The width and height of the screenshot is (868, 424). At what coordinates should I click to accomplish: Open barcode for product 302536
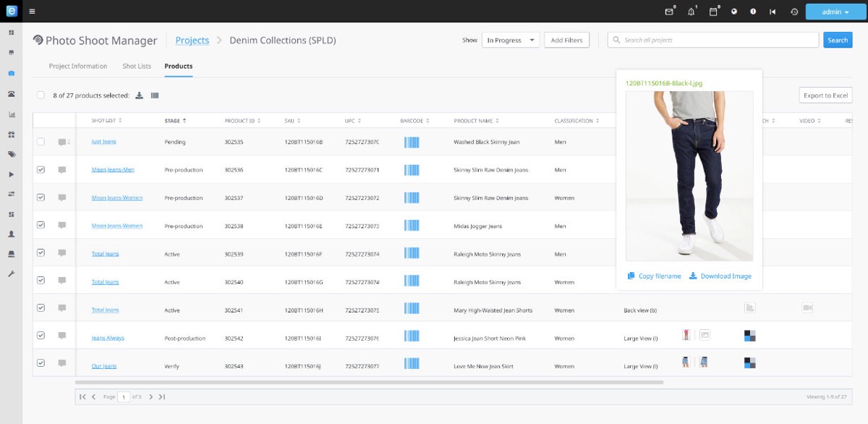click(411, 170)
